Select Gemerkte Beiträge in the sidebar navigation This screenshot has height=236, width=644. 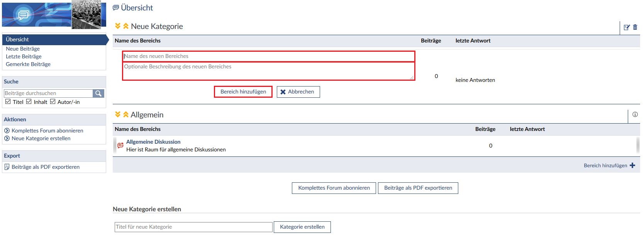point(28,64)
